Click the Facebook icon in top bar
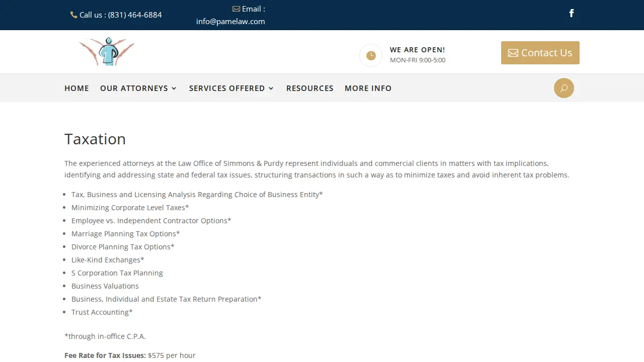The height and width of the screenshot is (362, 644). click(x=572, y=13)
